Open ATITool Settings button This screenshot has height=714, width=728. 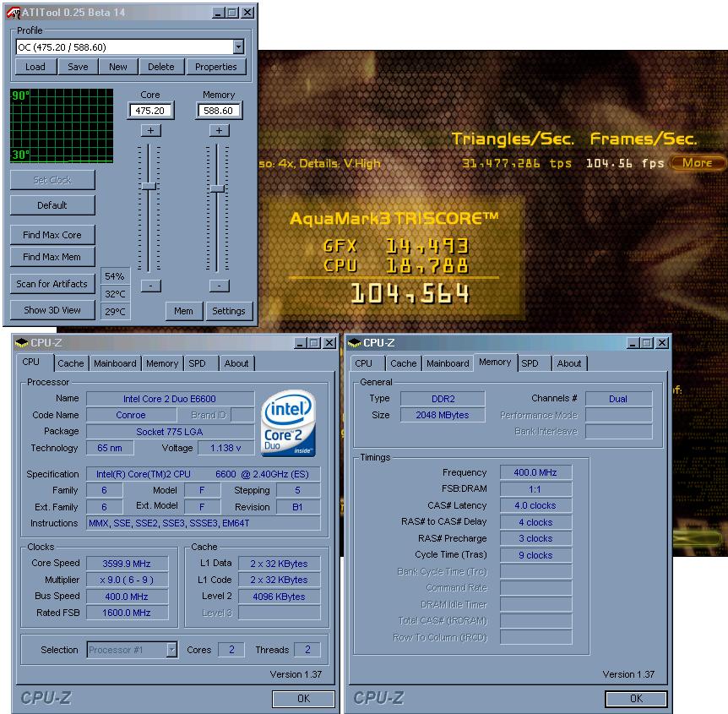[229, 311]
